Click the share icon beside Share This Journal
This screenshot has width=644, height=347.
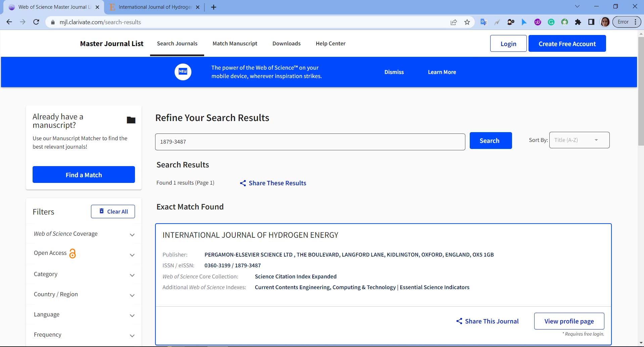point(459,321)
